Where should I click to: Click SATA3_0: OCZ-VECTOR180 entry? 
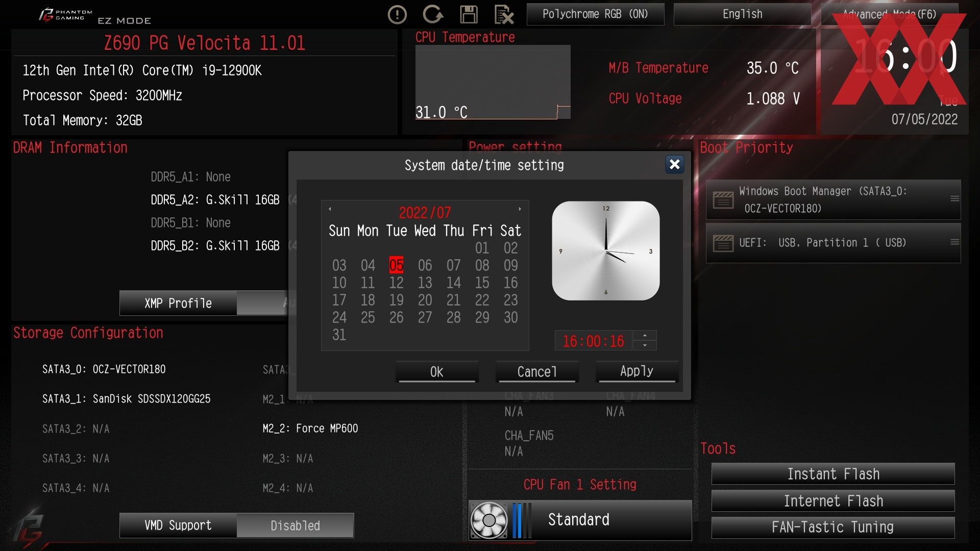(x=104, y=369)
